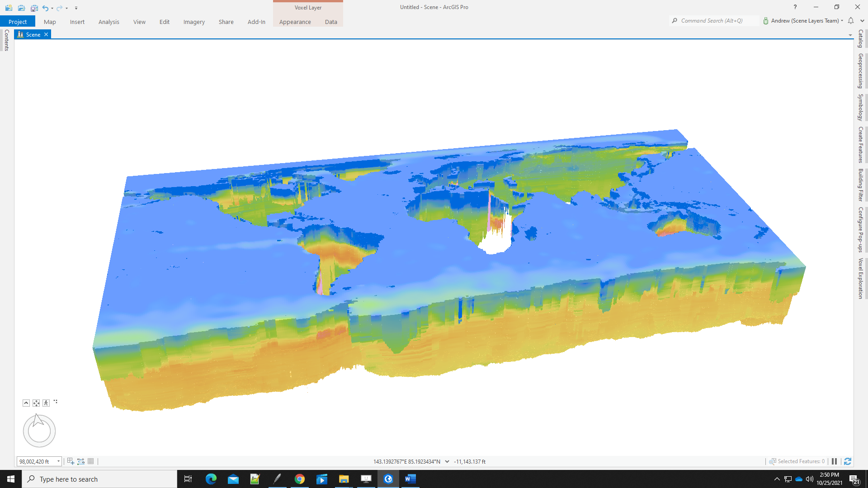Open the Customize Quick Access Toolbar dropdown
Screen dimensions: 868x488
[76, 8]
